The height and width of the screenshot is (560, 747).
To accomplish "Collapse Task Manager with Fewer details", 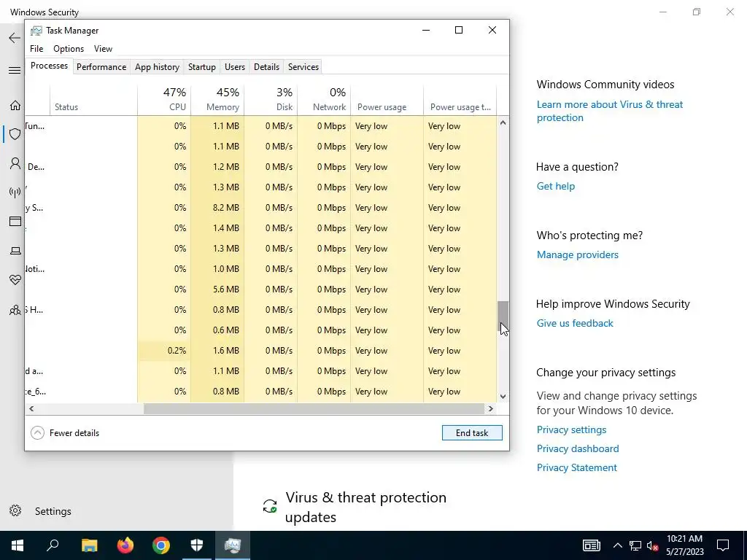I will (x=65, y=432).
